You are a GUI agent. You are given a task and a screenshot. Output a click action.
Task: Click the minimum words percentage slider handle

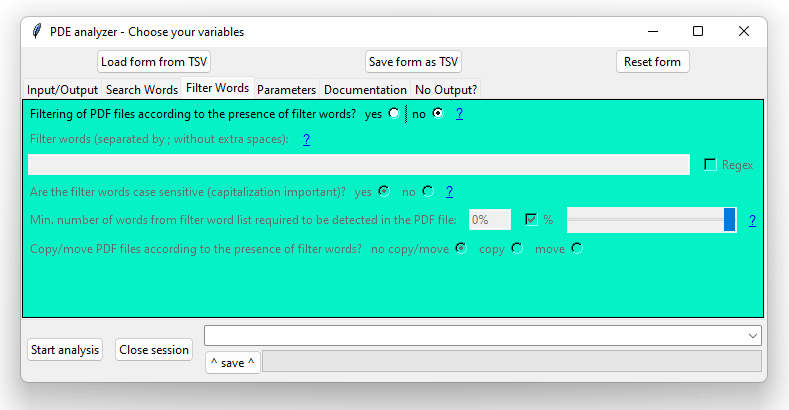point(730,220)
